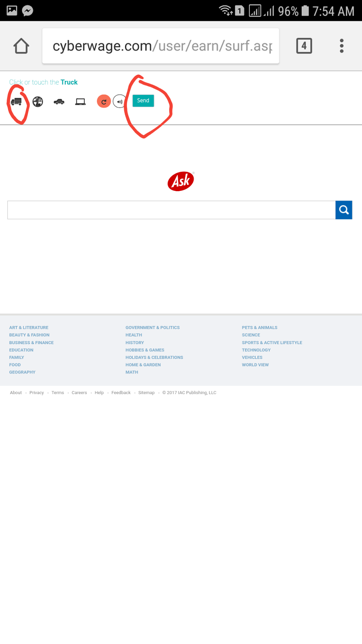
Task: Open the Geography category link
Action: tap(22, 372)
